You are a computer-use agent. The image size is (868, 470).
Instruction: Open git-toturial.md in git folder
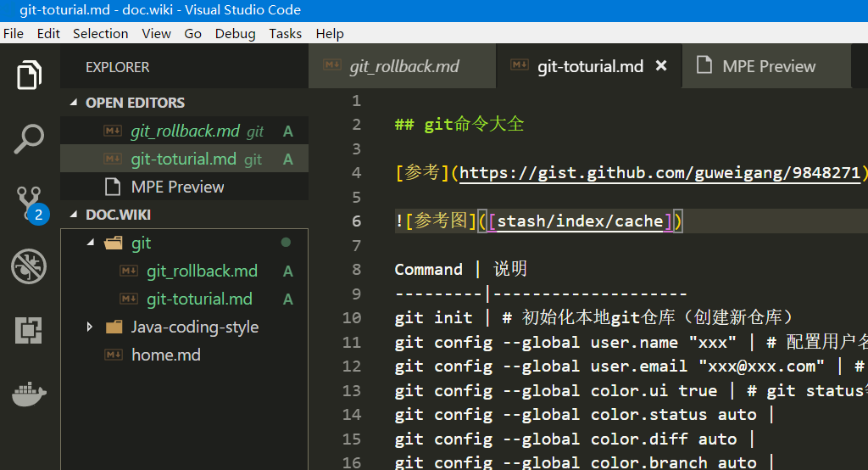click(184, 299)
